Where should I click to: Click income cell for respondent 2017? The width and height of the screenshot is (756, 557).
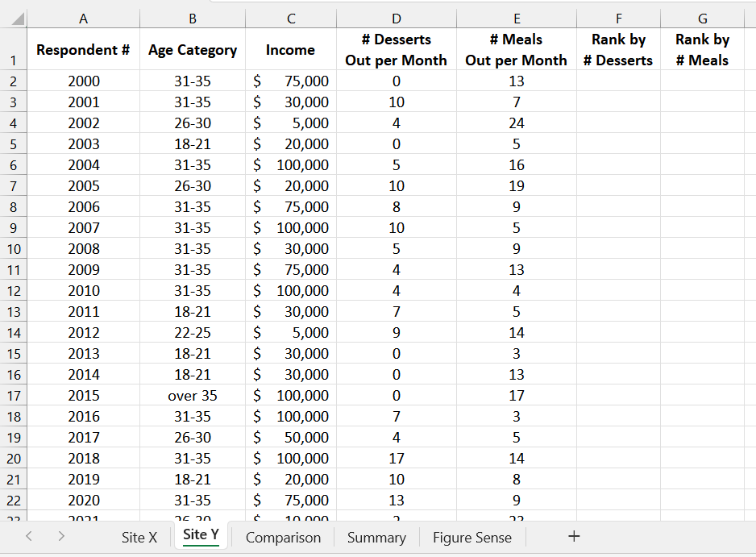(291, 438)
